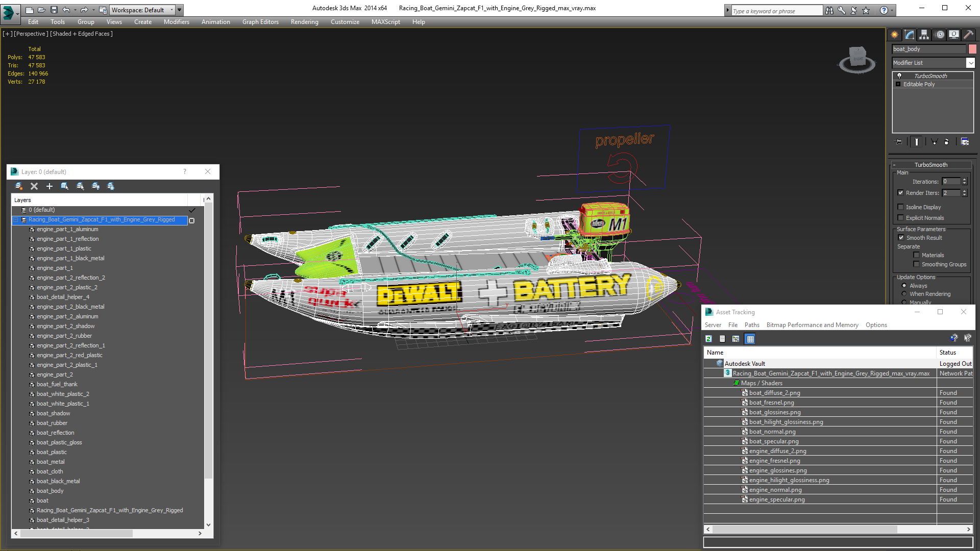Open Paths menu in Asset Tracking
This screenshot has width=980, height=551.
(x=752, y=325)
